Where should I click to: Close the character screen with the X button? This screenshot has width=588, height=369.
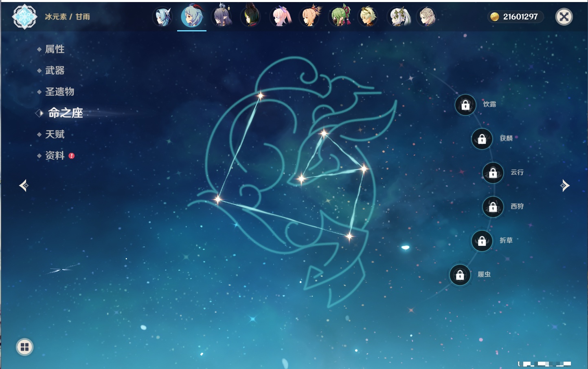click(564, 17)
